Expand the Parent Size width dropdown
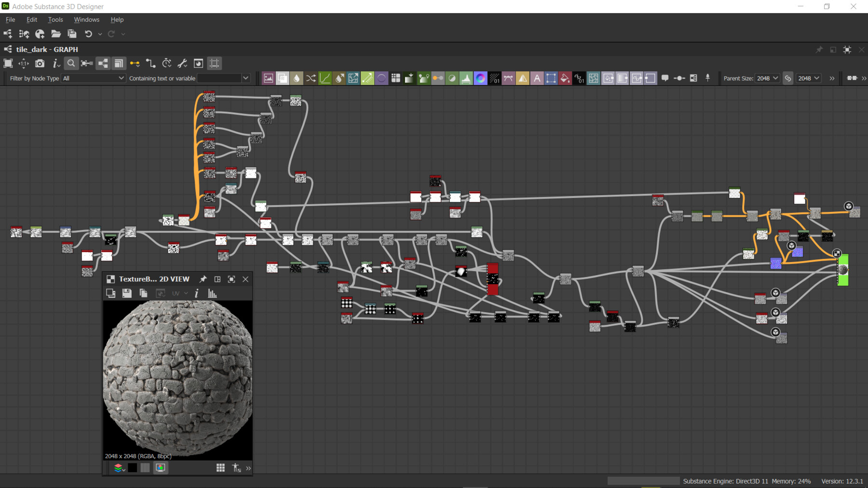This screenshot has height=488, width=868. pyautogui.click(x=767, y=78)
